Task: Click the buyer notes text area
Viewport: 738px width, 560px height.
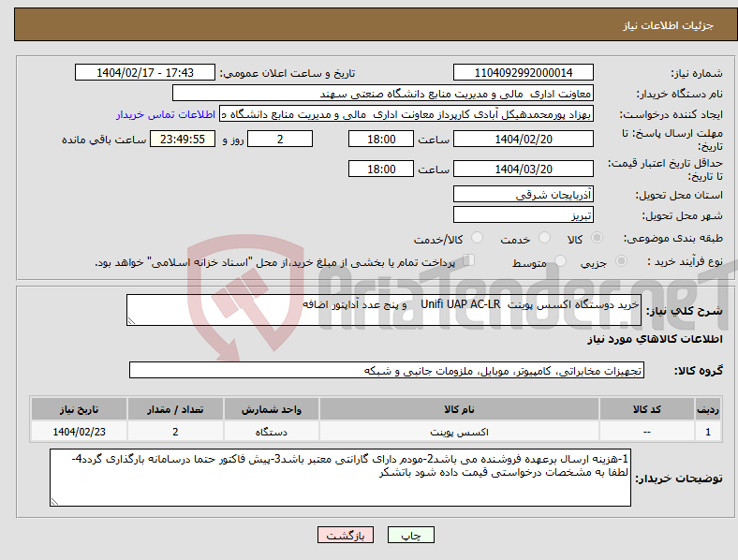Action: pyautogui.click(x=340, y=478)
